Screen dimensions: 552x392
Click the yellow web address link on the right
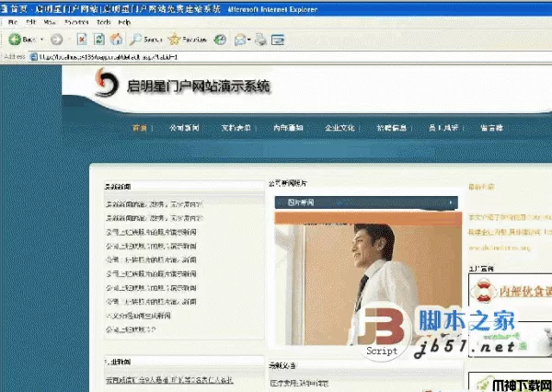500,248
